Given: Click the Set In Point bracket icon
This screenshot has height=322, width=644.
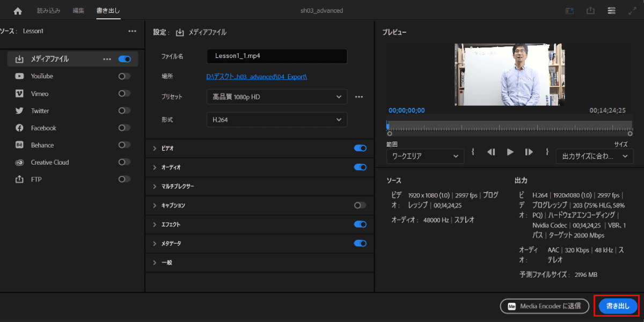Looking at the screenshot, I should pyautogui.click(x=473, y=152).
